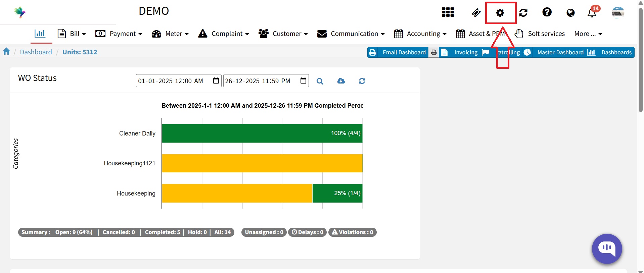Click the ticket icon in header
The height and width of the screenshot is (273, 644).
coord(476,13)
